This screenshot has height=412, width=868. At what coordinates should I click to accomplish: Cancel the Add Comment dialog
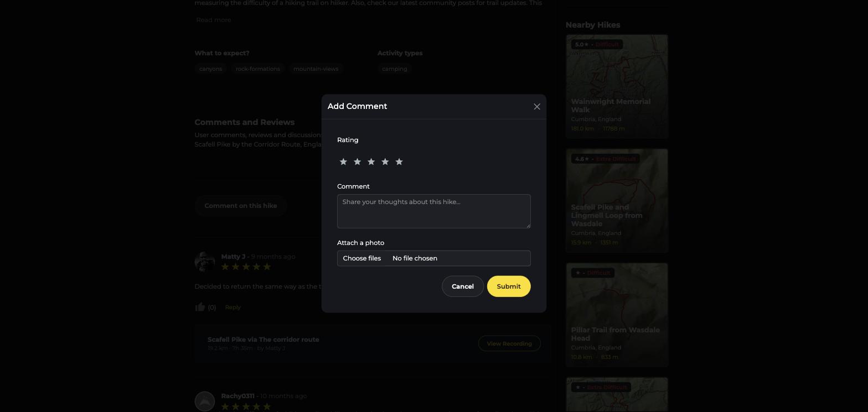pyautogui.click(x=463, y=286)
